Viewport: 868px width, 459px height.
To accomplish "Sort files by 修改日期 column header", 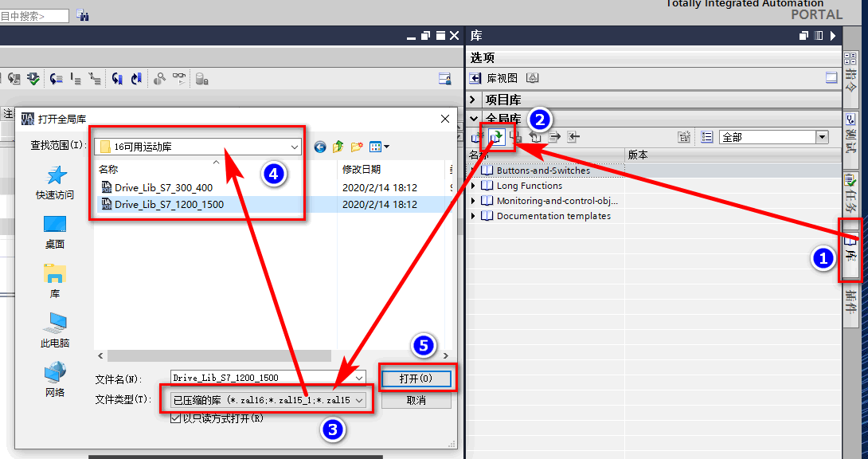I will point(361,170).
